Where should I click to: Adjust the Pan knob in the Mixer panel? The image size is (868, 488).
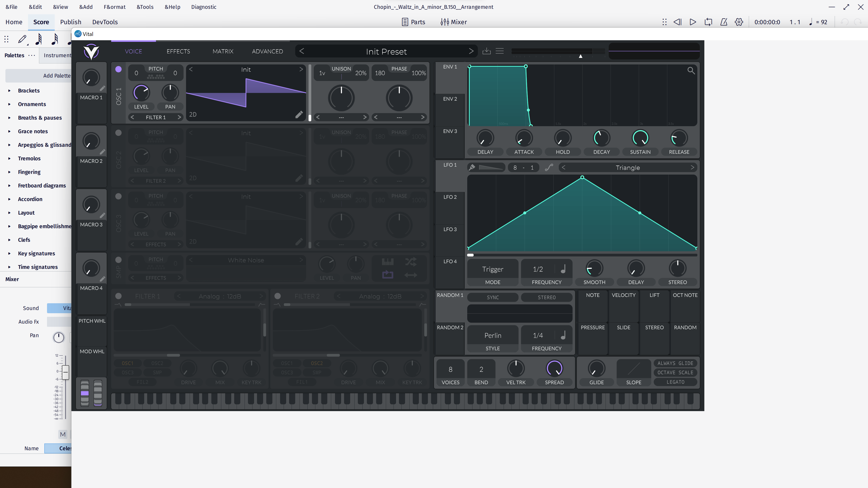(x=59, y=337)
